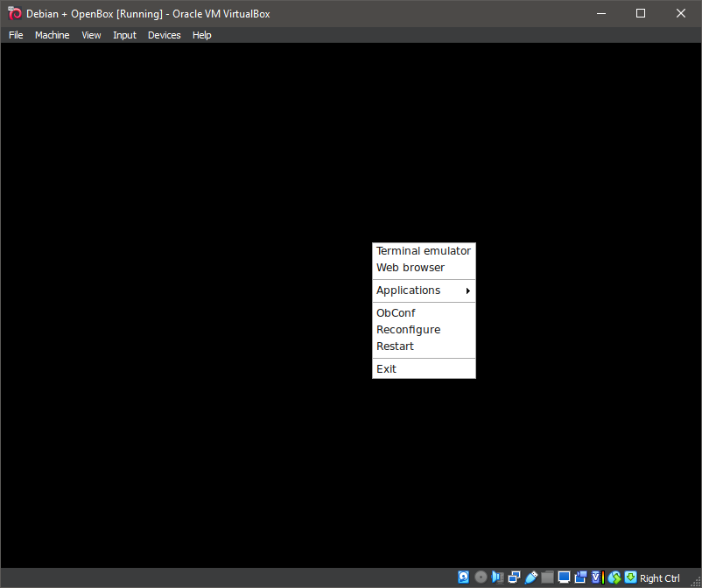Launch the Terminal emulator
This screenshot has height=588, width=702.
point(424,250)
